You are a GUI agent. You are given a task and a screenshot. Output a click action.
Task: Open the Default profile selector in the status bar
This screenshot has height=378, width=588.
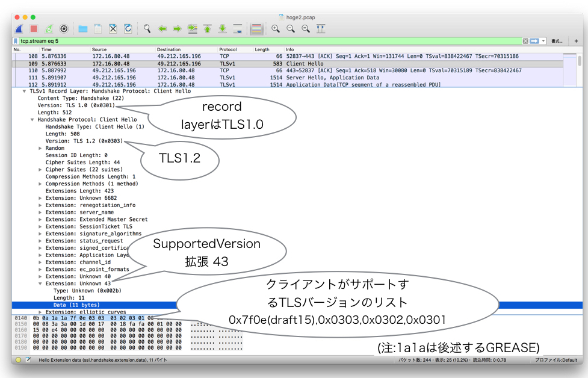pos(556,360)
